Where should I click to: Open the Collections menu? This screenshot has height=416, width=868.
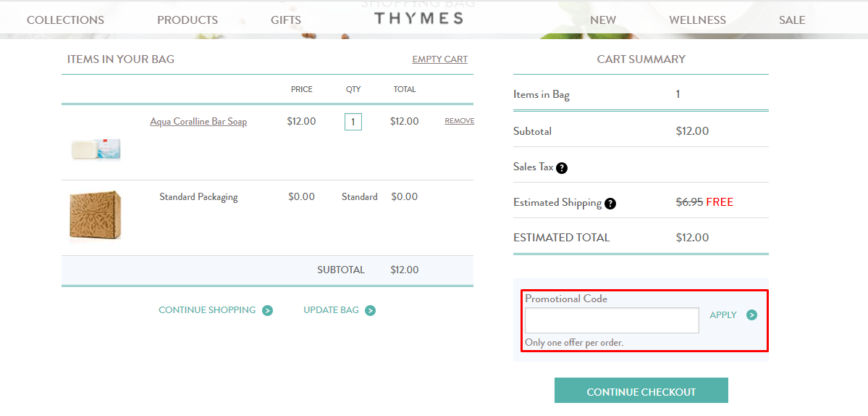pos(65,20)
